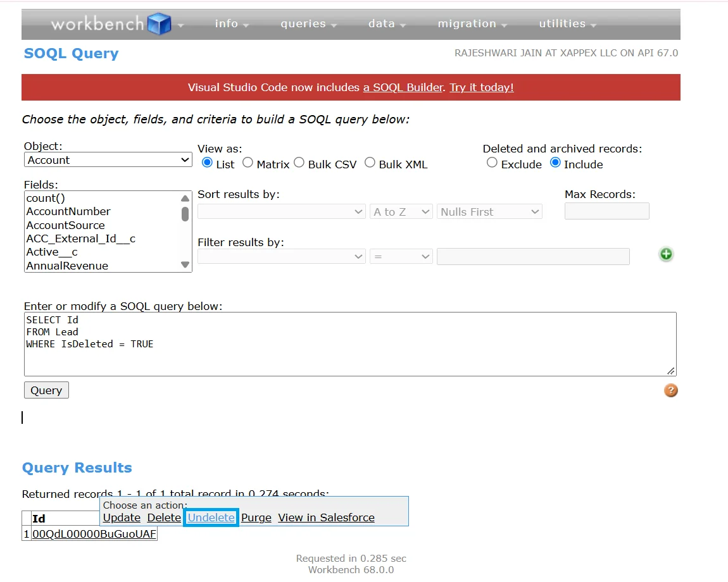Open the Filter results by field dropdown
728x582 pixels.
[x=281, y=256]
